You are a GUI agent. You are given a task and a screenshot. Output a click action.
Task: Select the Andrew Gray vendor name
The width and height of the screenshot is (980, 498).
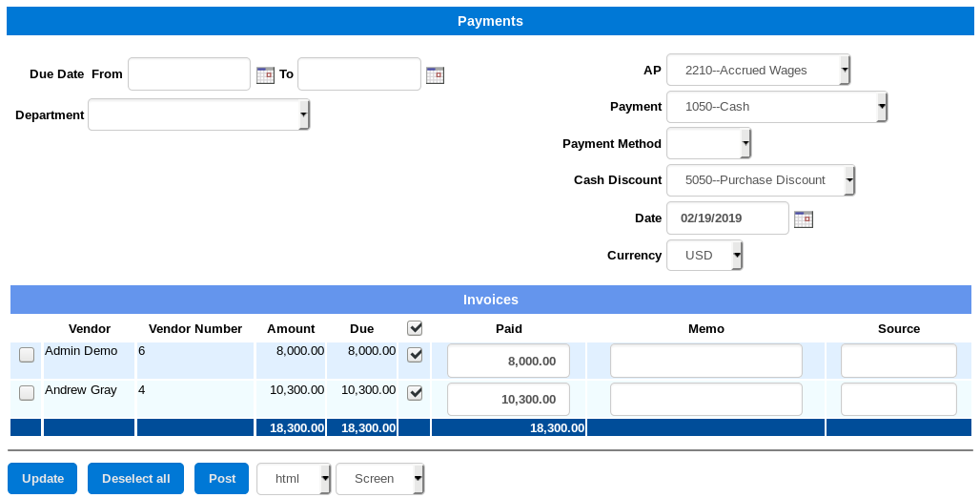81,390
